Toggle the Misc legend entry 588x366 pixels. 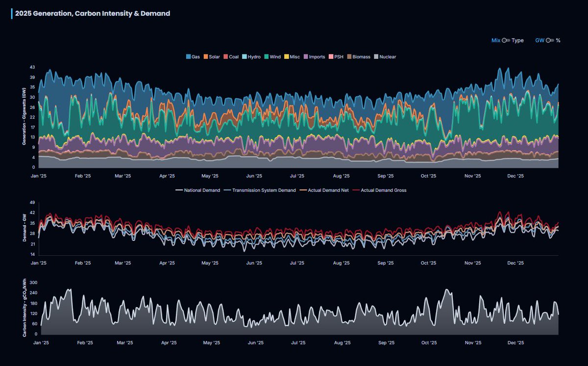[x=292, y=57]
